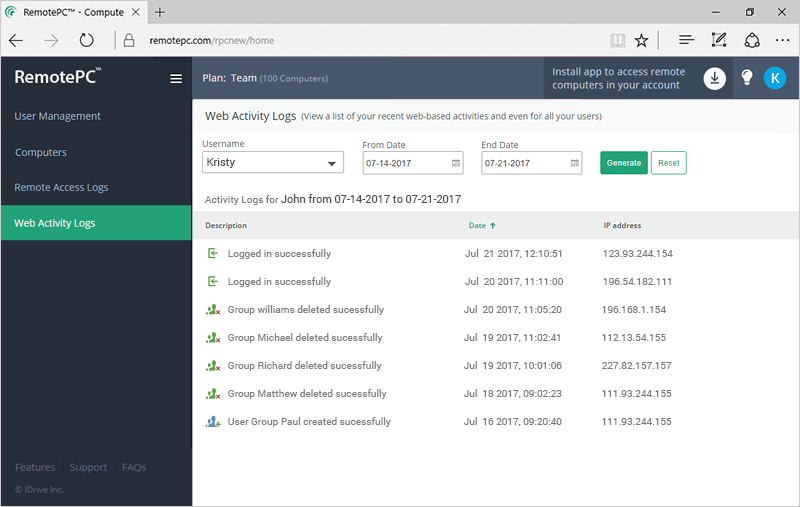Open the FAQs footer link
Viewport: 800px width, 507px height.
click(134, 467)
